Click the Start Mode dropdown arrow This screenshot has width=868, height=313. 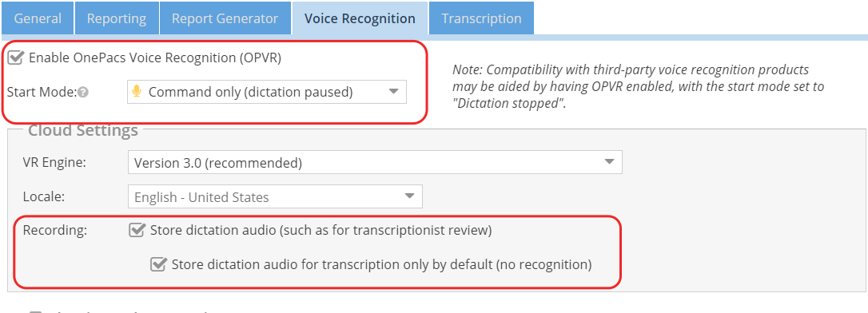click(x=393, y=92)
